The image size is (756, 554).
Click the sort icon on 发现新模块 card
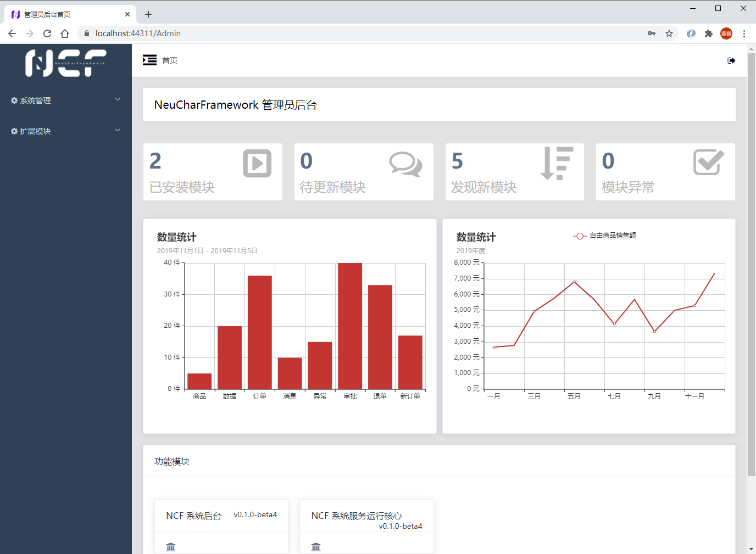tap(557, 163)
